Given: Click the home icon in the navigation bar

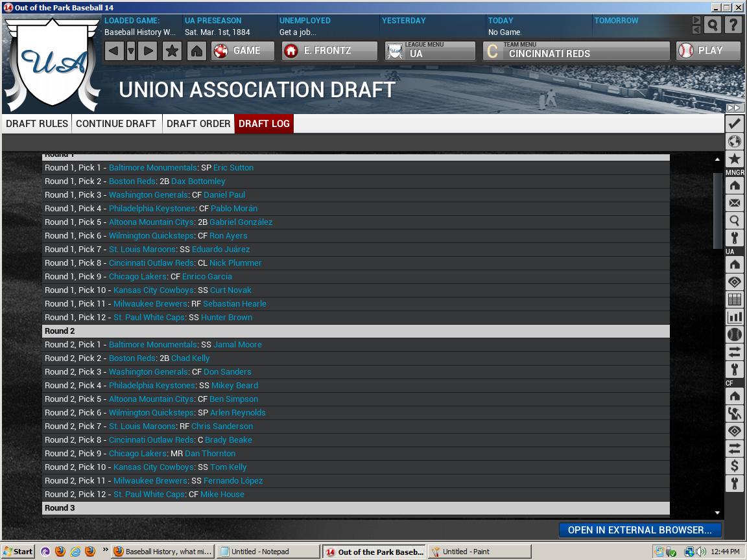Looking at the screenshot, I should pos(198,51).
